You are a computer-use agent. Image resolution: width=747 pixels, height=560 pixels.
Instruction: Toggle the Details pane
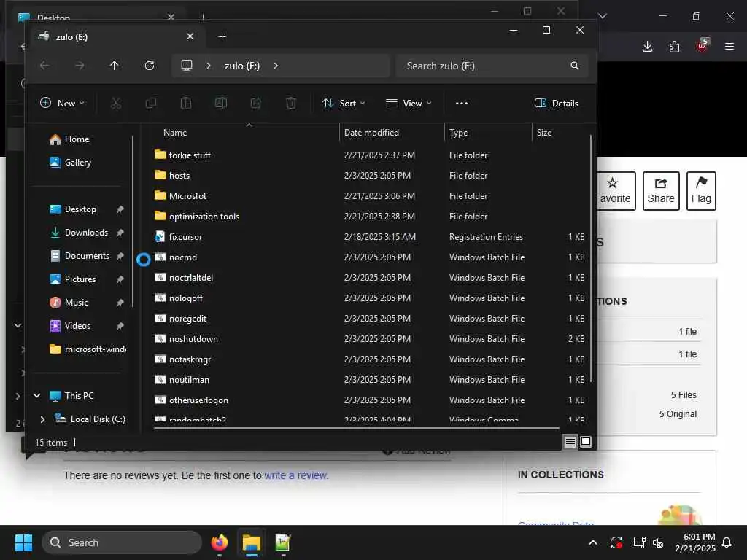[557, 104]
